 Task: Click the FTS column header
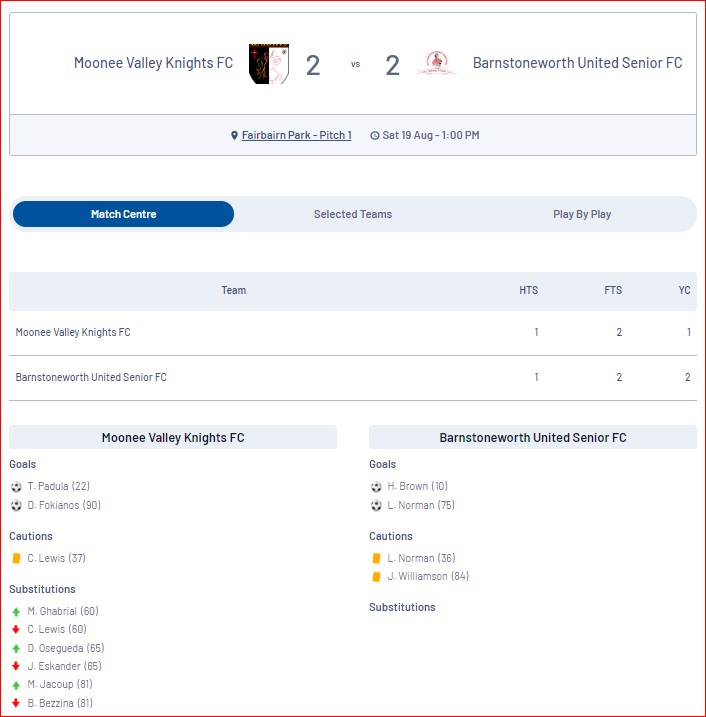[x=613, y=290]
